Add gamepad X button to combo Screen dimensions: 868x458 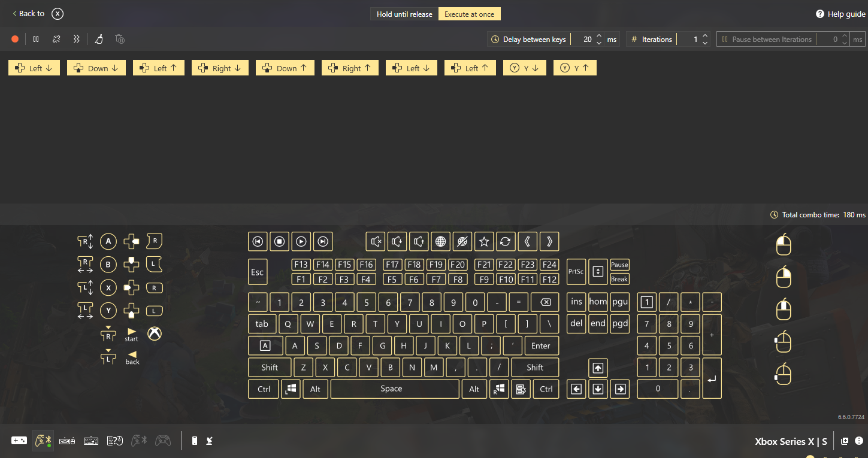[x=108, y=287]
